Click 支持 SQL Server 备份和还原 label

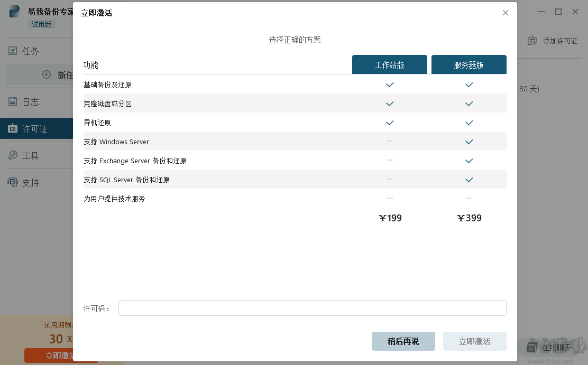tap(126, 180)
